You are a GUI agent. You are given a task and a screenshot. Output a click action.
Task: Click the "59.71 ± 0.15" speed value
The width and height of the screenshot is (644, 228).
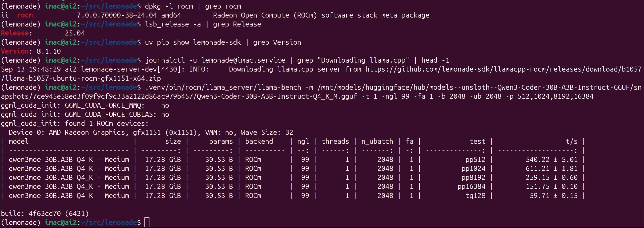(x=553, y=196)
